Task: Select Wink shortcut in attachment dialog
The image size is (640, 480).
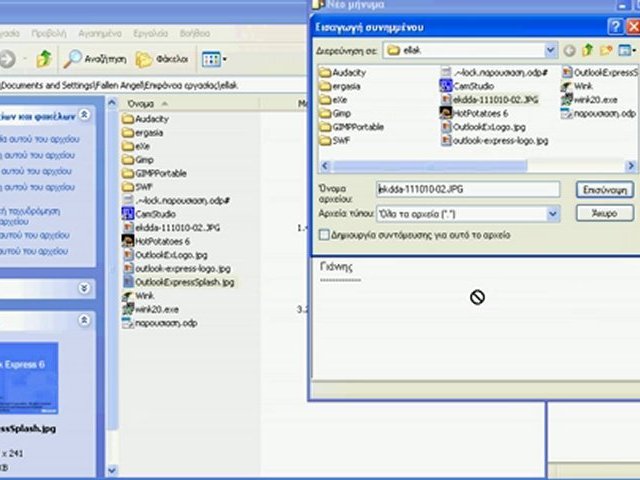Action: pyautogui.click(x=577, y=86)
